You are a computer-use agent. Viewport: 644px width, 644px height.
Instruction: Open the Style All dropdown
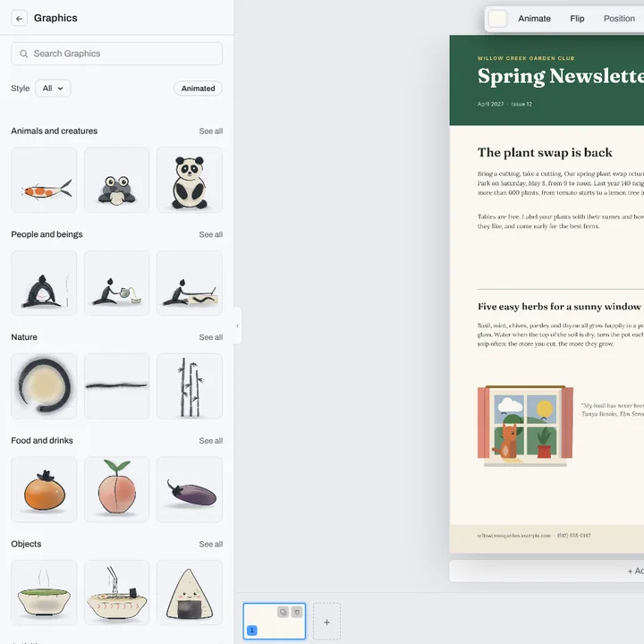point(53,89)
